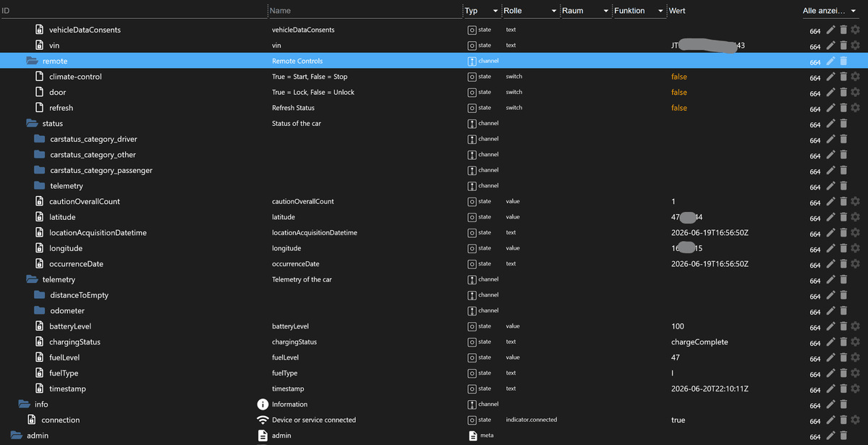This screenshot has height=445, width=868.
Task: Edit the timestamp state via pencil icon
Action: (831, 389)
